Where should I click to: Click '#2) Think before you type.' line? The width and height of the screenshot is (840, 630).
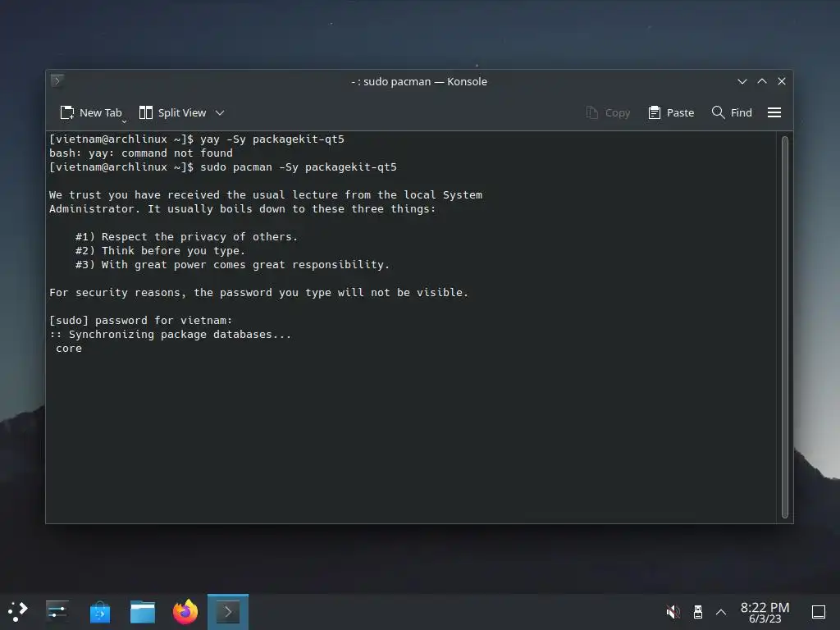[x=160, y=251]
